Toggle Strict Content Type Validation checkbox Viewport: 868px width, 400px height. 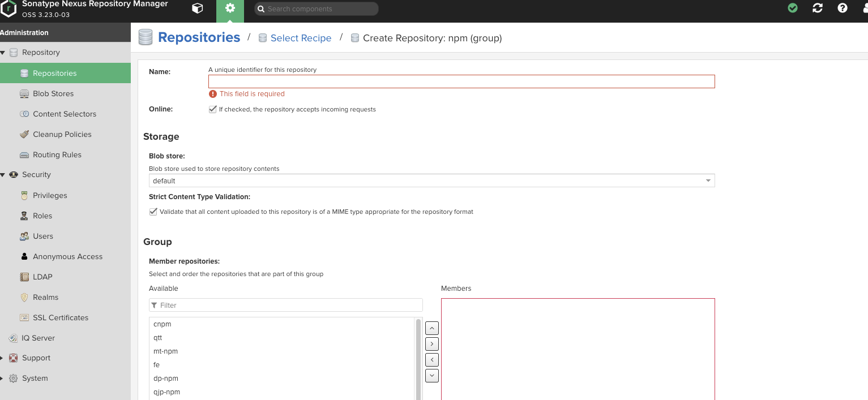coord(153,212)
